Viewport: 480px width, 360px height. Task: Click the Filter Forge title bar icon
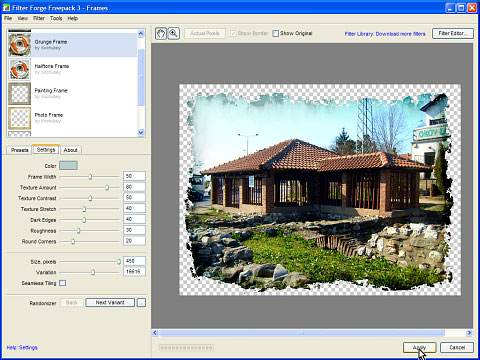point(6,7)
